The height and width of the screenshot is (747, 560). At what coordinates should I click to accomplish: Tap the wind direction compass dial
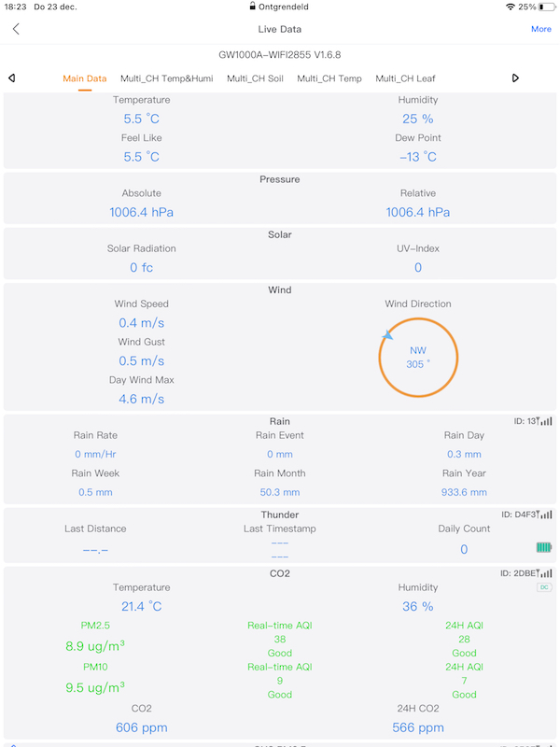[418, 357]
